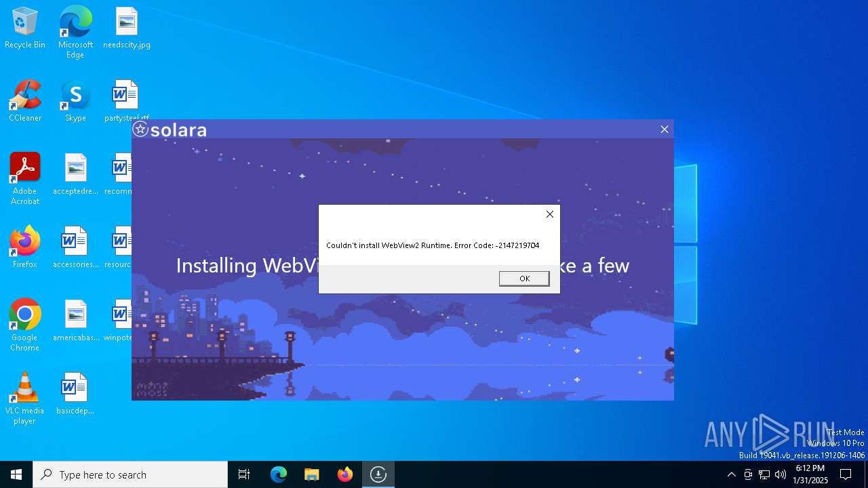This screenshot has width=868, height=488.
Task: Click the error message text in dialog
Action: 433,245
